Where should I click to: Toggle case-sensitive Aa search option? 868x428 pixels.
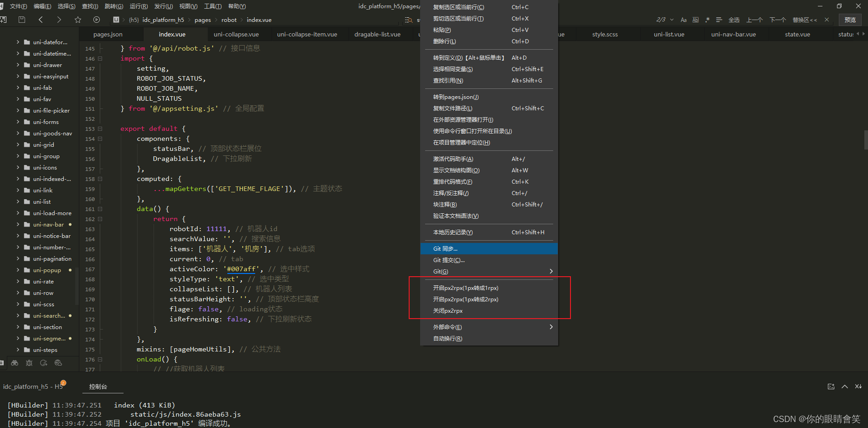tap(683, 20)
